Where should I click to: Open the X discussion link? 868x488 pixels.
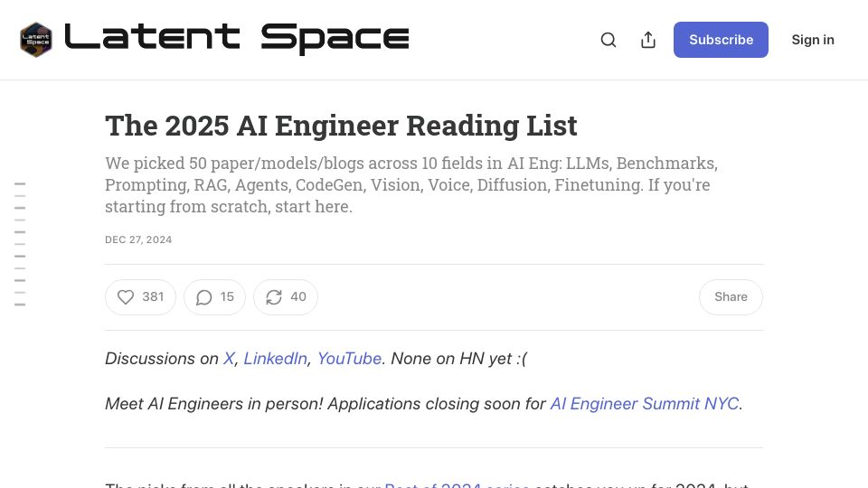click(x=229, y=359)
